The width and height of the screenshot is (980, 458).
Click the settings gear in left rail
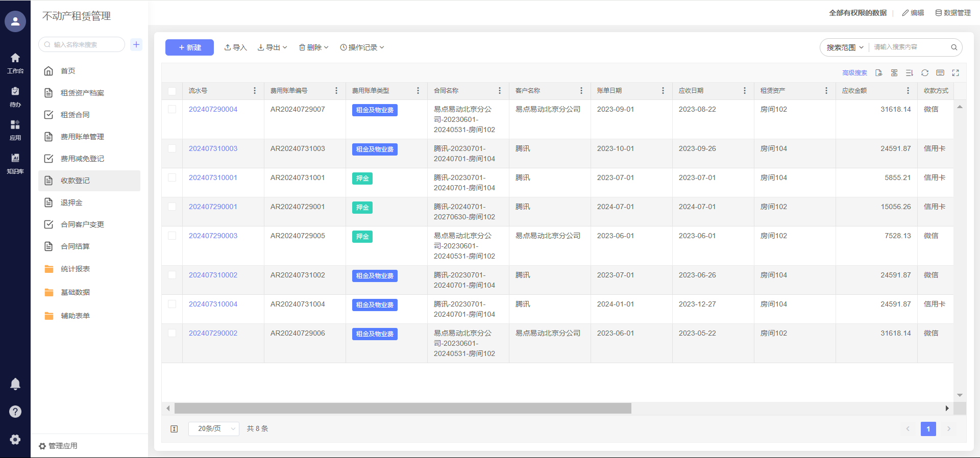[15, 439]
